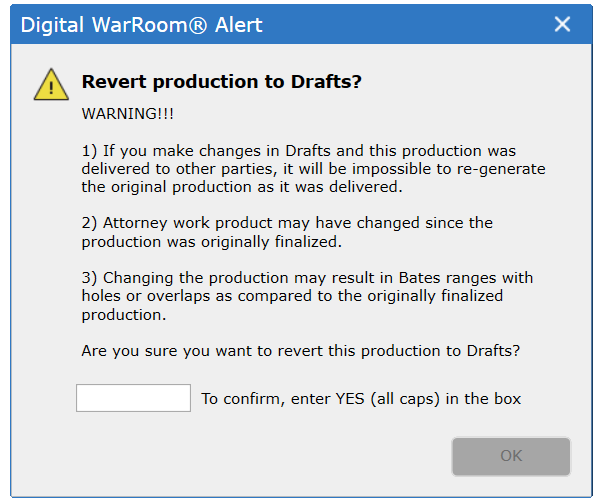Click the word 'Drafts' in the bold heading
Image resolution: width=606 pixels, height=499 pixels.
(322, 82)
